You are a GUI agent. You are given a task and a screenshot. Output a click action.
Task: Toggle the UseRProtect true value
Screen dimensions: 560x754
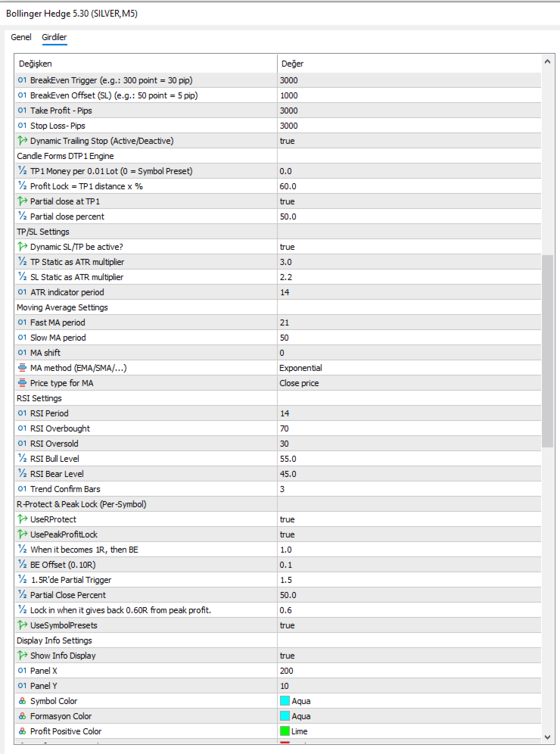pyautogui.click(x=409, y=519)
